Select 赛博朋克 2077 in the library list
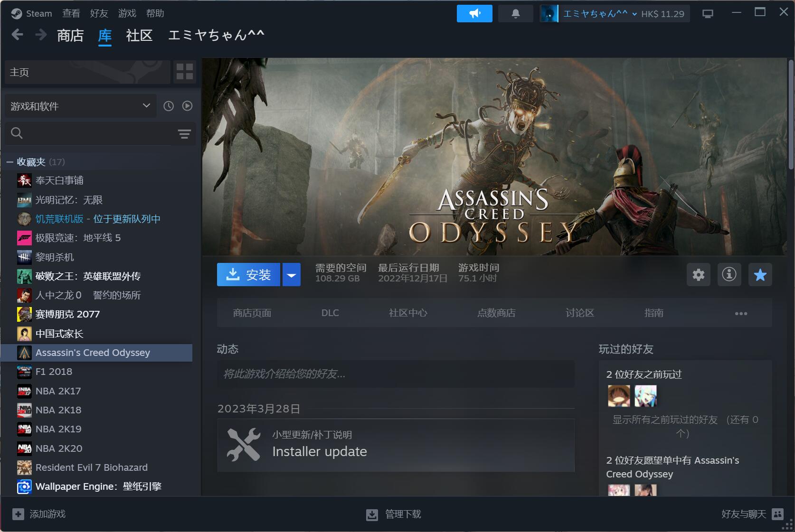Screen dimensions: 795x532 point(67,314)
